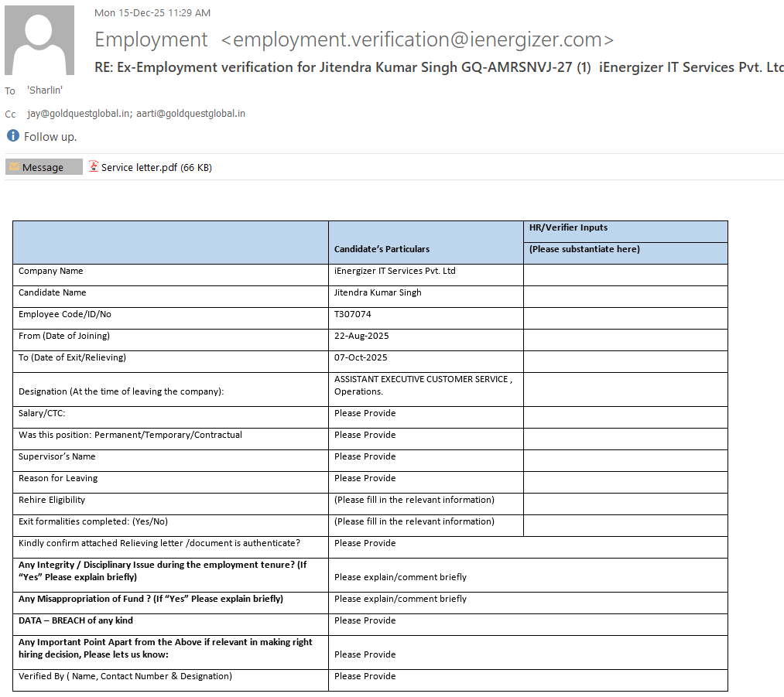Click the 'Designation (At the time of leaving' label
This screenshot has height=697, width=784.
point(121,391)
